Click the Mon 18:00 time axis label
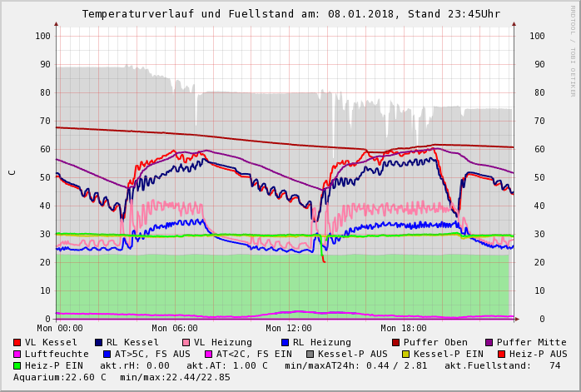This screenshot has width=581, height=392. [403, 329]
